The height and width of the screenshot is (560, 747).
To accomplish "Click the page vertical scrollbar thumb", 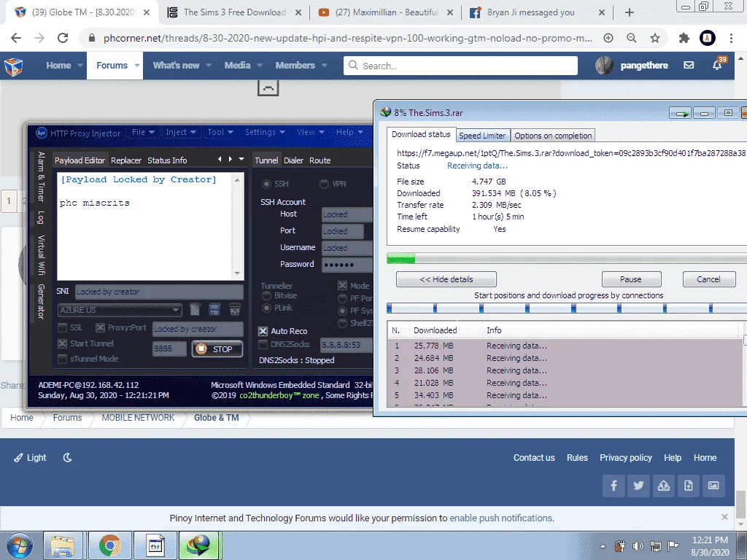I will (x=740, y=503).
